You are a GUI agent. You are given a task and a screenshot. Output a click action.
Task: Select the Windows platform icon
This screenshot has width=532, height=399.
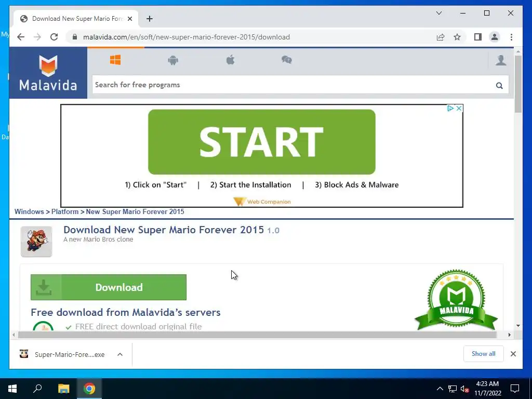pos(115,60)
